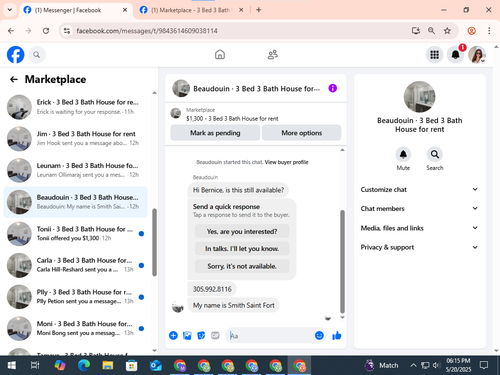
Task: Choose a GIF in composer
Action: click(x=215, y=335)
